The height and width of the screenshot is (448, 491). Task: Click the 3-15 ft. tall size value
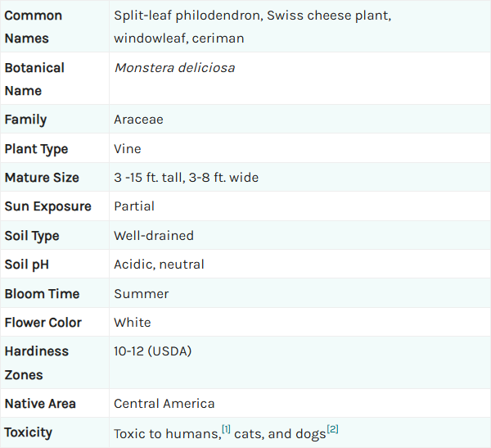click(150, 178)
